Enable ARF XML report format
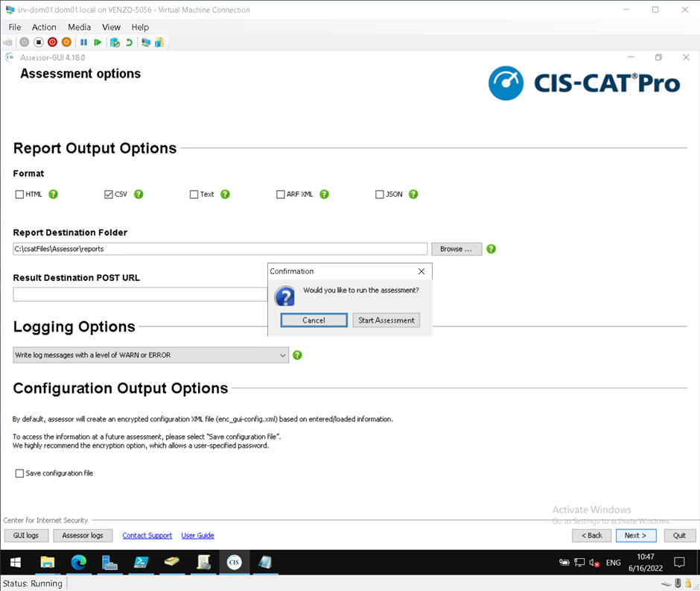Viewport: 700px width, 591px height. [x=280, y=195]
